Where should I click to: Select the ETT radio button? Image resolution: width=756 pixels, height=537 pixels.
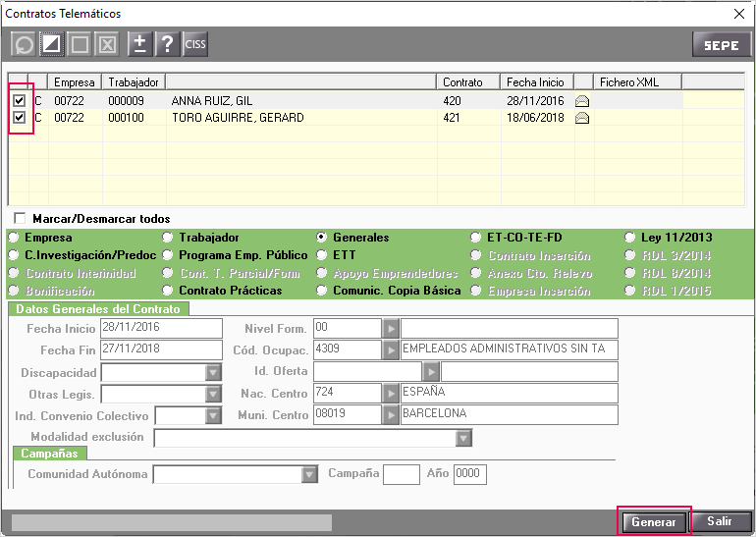(322, 255)
